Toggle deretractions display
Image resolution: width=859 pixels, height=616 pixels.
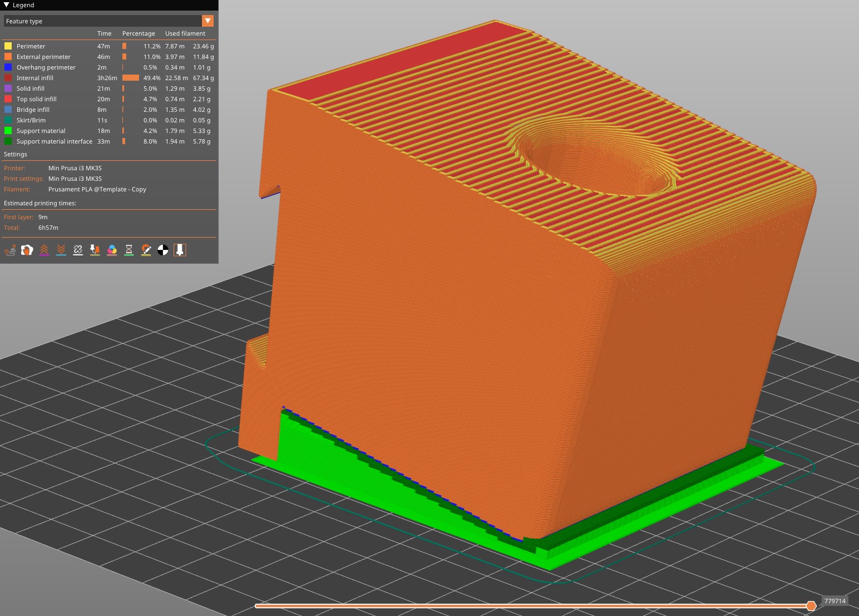pos(61,250)
